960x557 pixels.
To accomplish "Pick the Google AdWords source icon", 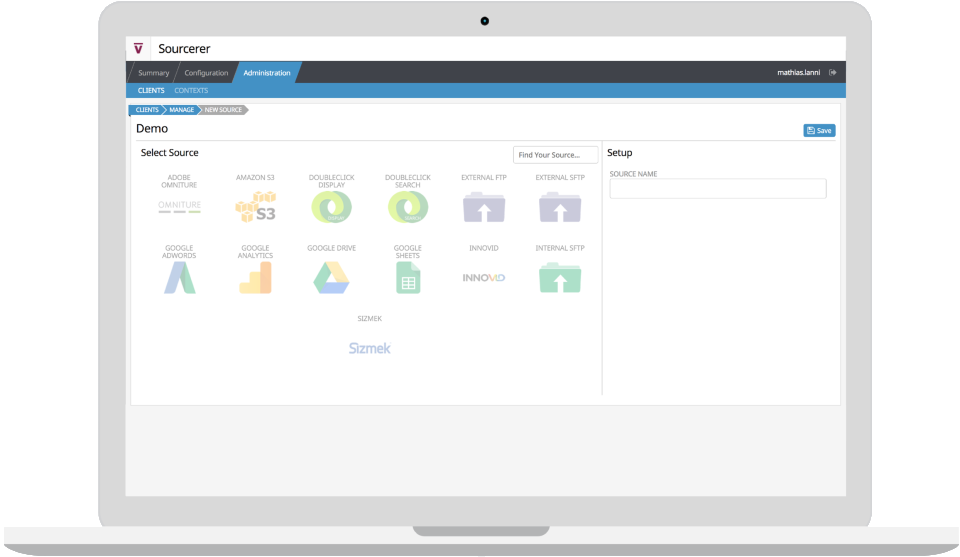I will (179, 278).
